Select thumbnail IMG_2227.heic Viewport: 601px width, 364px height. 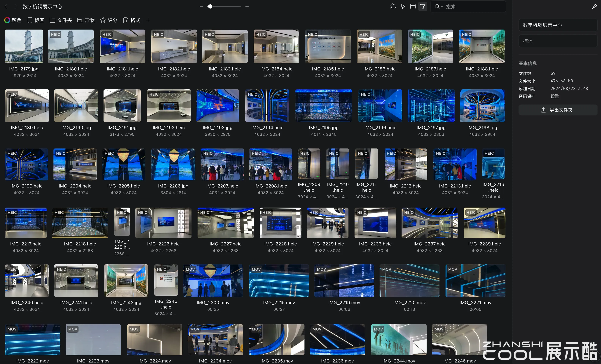point(225,223)
